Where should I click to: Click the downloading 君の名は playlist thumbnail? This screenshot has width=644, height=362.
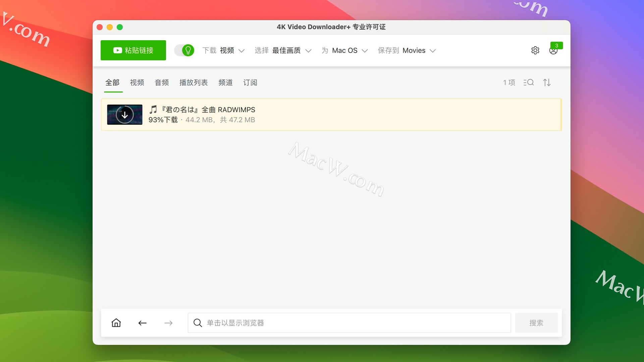coord(125,115)
